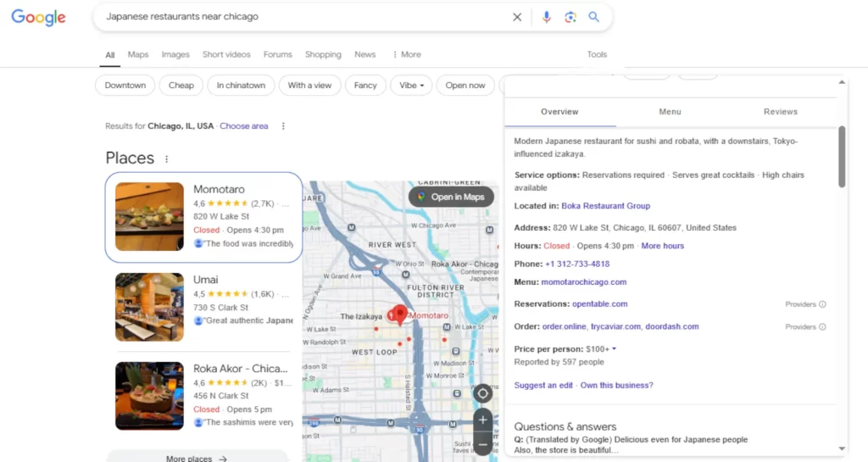Show info for Order Providers
The image size is (868, 462).
click(x=822, y=327)
